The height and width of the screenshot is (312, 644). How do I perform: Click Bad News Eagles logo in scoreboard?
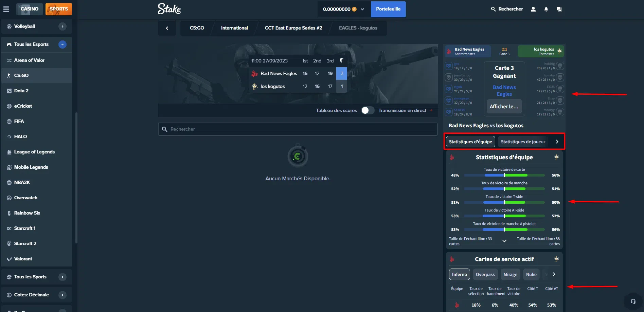coord(255,73)
